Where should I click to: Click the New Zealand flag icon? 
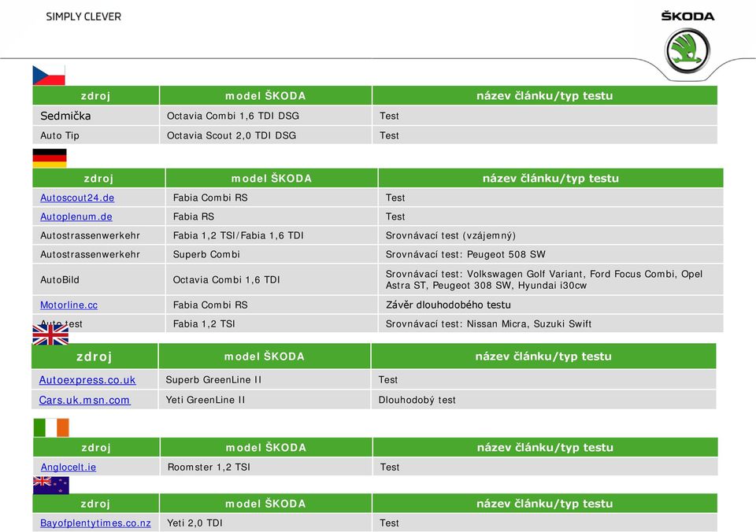(x=51, y=486)
